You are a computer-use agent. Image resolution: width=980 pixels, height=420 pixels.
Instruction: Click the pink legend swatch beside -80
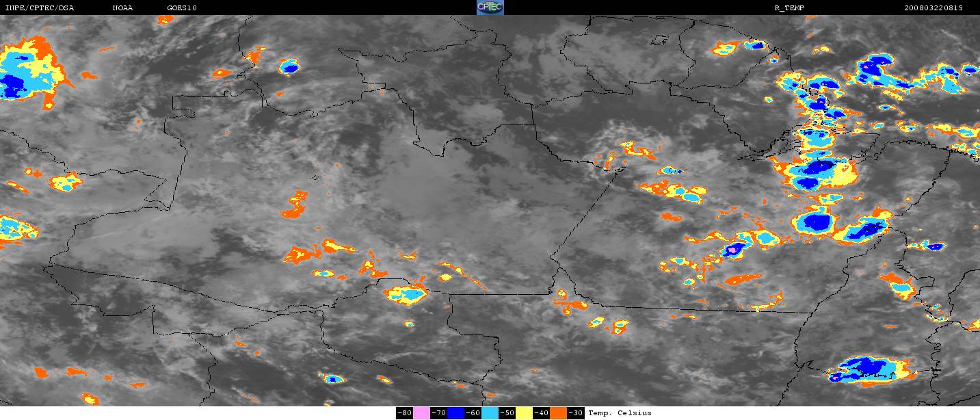pos(422,413)
